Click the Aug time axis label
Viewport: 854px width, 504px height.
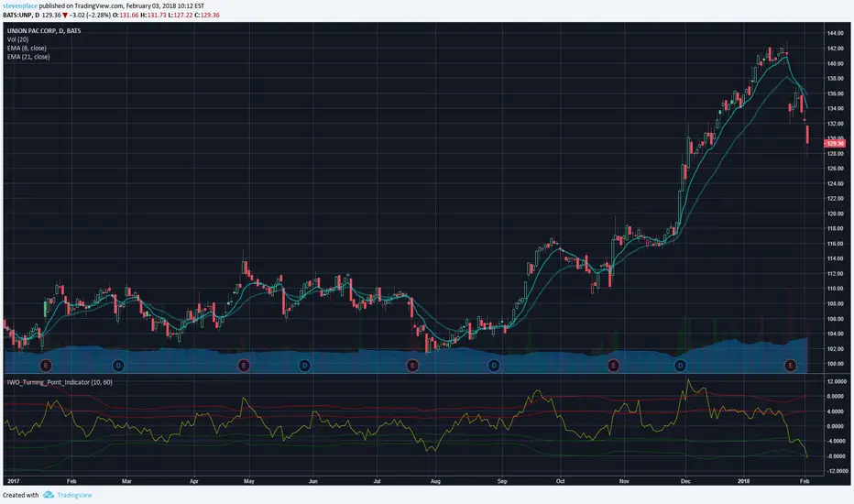[435, 482]
